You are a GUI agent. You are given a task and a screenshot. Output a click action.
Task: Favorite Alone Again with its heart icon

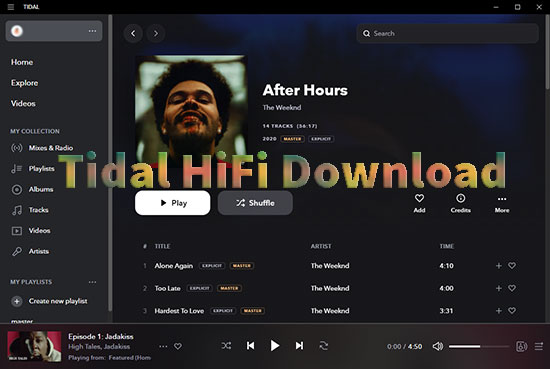(x=512, y=266)
